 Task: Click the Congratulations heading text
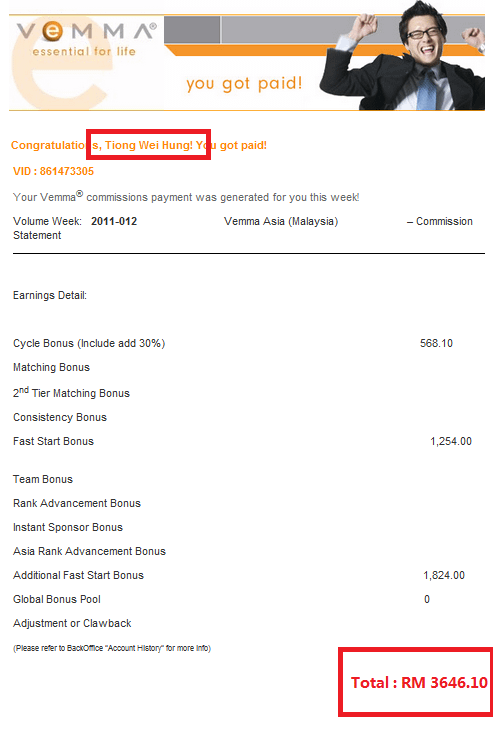tap(139, 145)
